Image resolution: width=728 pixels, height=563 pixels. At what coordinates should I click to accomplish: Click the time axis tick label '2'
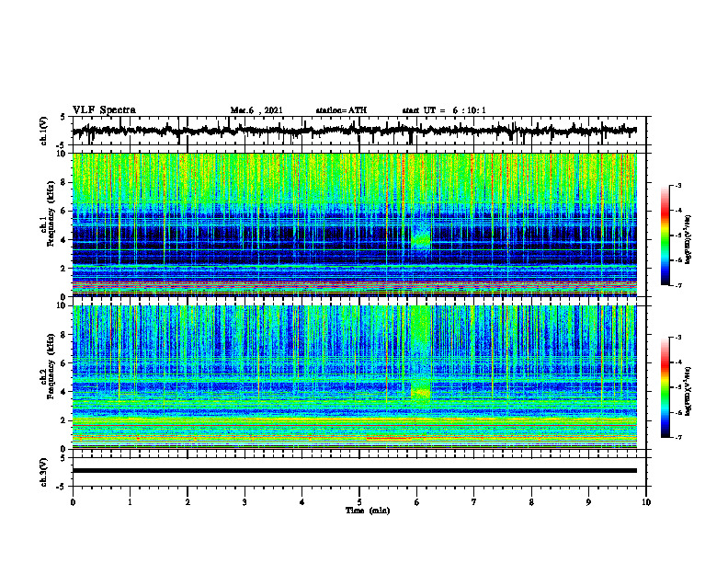188,502
